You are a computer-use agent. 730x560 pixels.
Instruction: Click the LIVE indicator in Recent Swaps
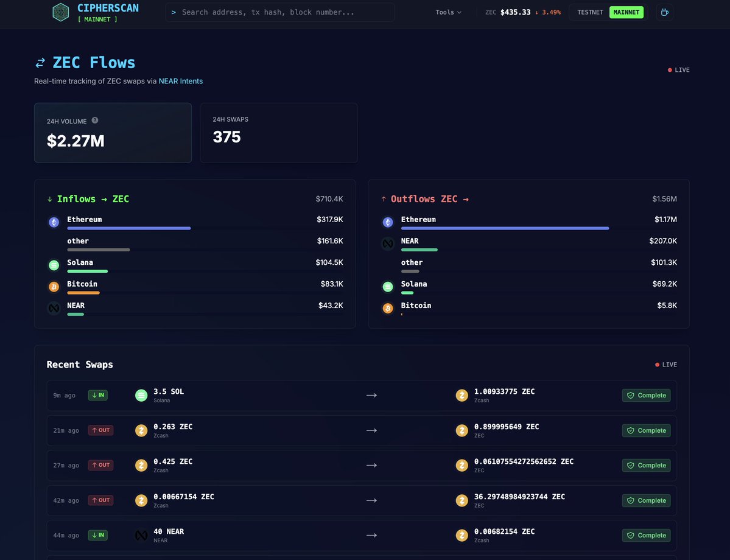[x=666, y=365]
